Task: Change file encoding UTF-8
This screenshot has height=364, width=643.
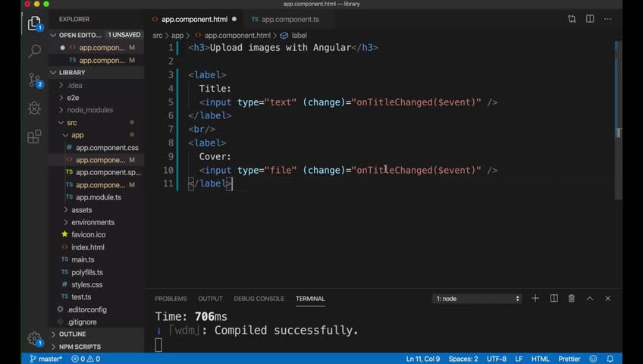Action: coord(496,359)
